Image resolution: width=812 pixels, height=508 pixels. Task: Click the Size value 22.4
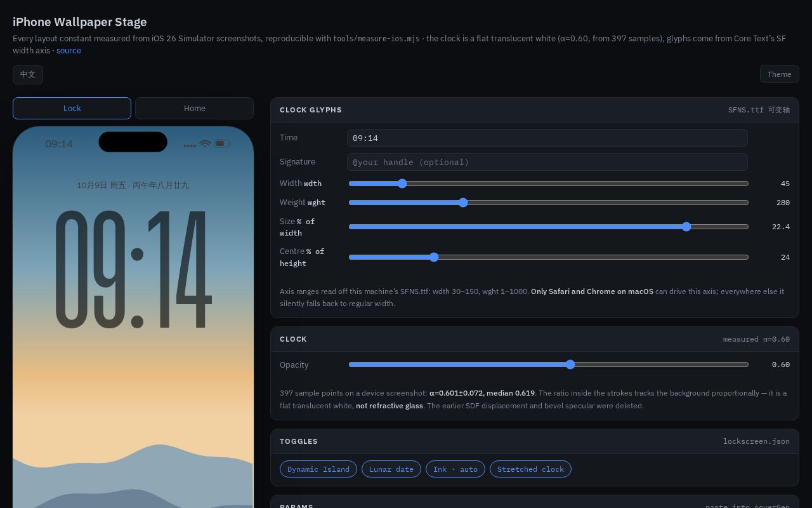pos(781,227)
